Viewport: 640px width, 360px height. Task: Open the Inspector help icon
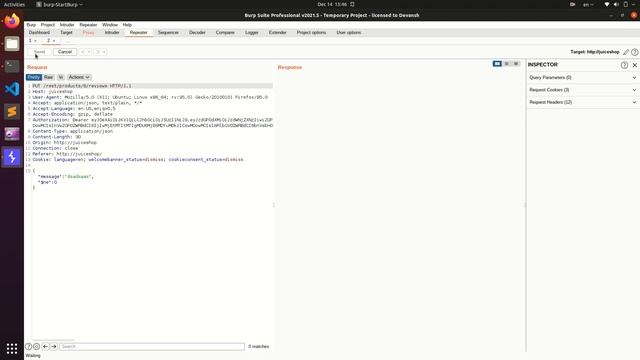[624, 65]
